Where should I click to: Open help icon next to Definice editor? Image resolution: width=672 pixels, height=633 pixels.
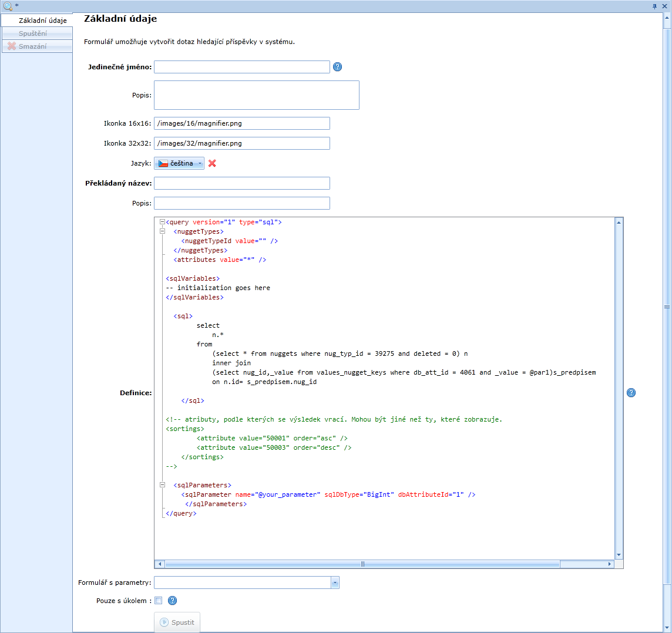(x=631, y=393)
